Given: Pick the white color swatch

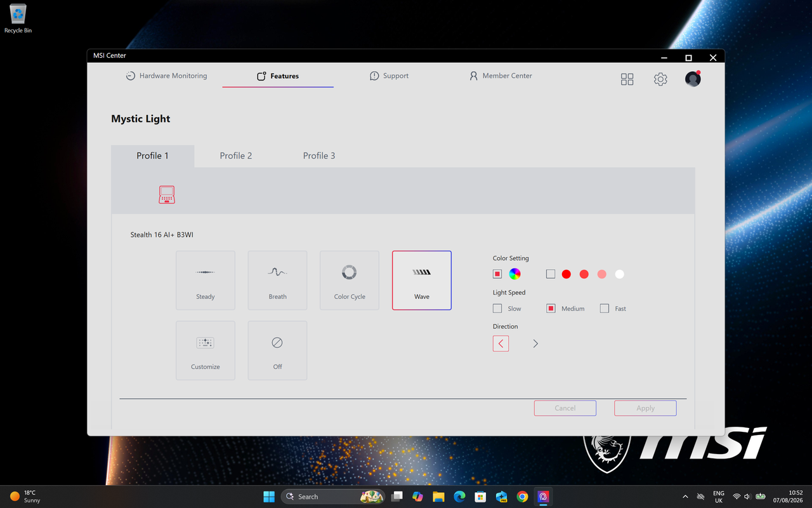Looking at the screenshot, I should pyautogui.click(x=620, y=274).
